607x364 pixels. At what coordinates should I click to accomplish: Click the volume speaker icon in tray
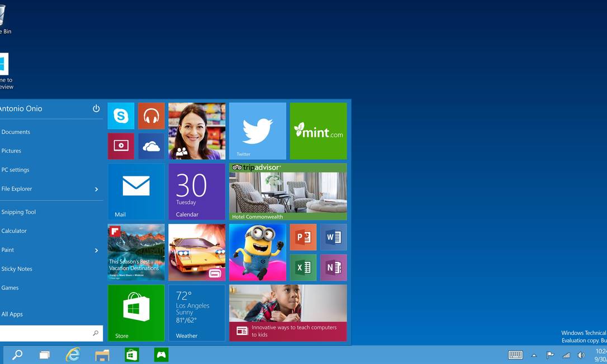point(581,355)
